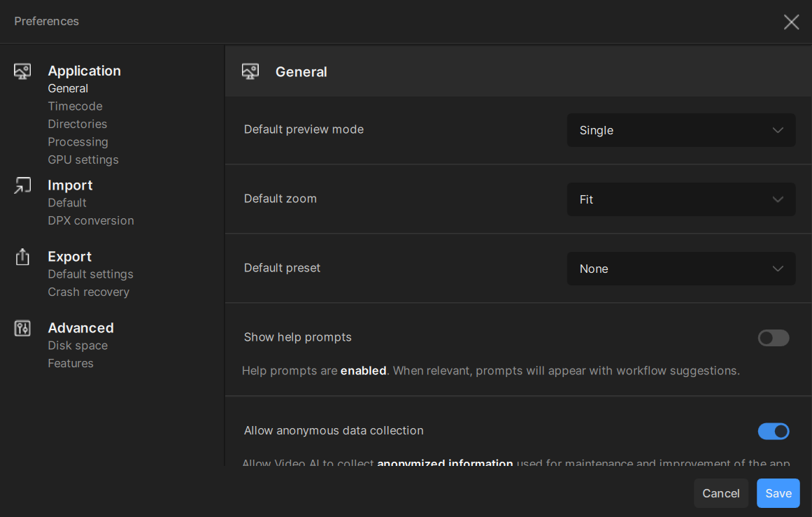Expand the Default zoom dropdown

click(681, 199)
